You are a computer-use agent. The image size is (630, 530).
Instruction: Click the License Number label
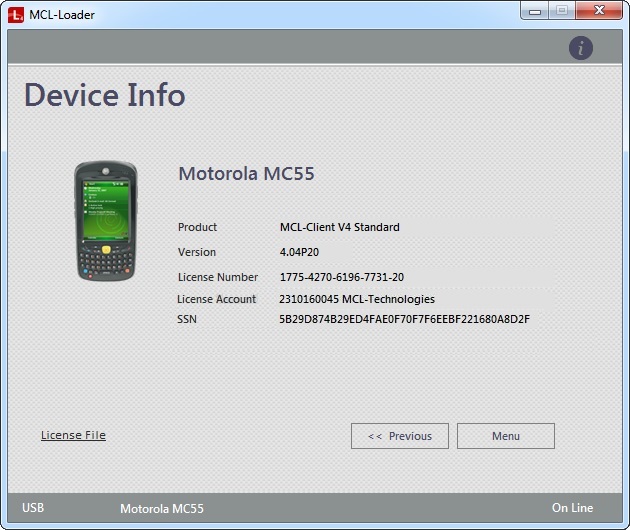point(218,277)
